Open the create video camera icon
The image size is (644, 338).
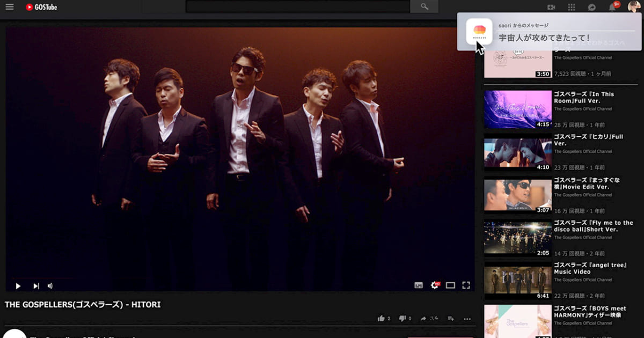click(551, 7)
